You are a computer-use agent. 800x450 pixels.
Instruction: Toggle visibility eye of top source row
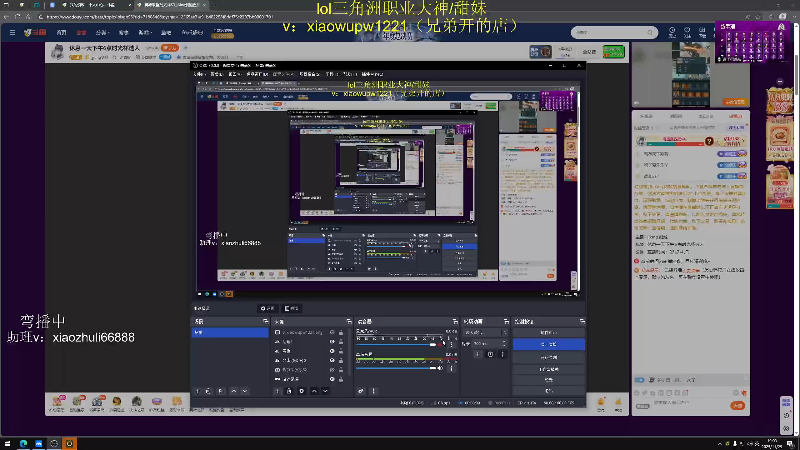(332, 333)
